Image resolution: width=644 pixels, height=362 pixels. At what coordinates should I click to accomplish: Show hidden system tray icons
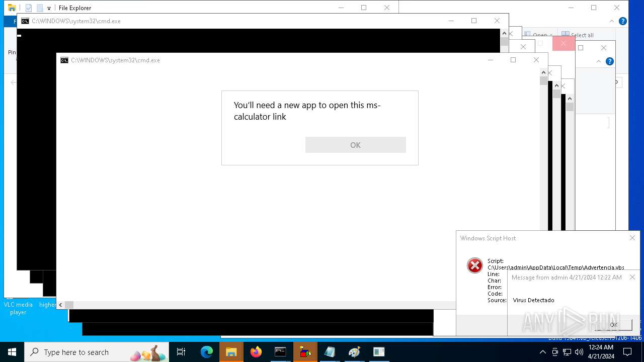tap(543, 352)
